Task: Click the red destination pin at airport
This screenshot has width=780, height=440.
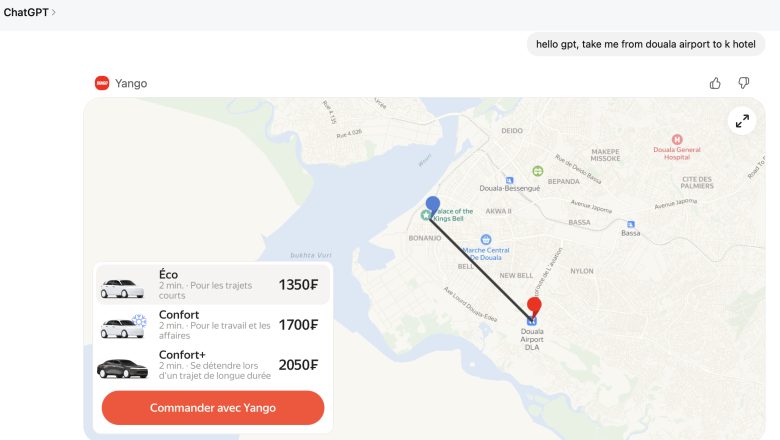Action: [534, 305]
